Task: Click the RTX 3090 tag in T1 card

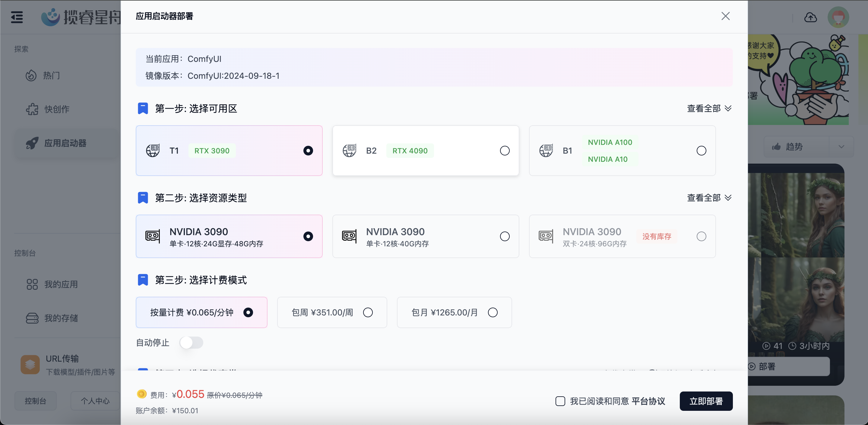Action: pyautogui.click(x=212, y=151)
